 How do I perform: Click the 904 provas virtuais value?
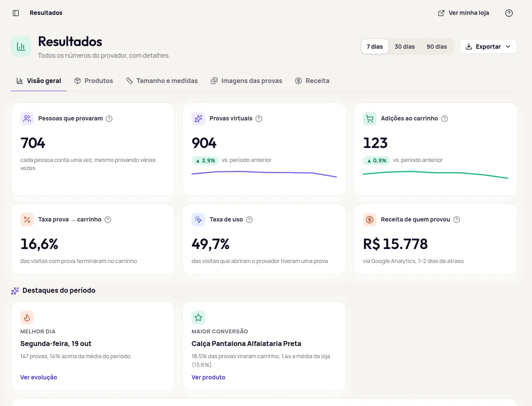[x=204, y=143]
